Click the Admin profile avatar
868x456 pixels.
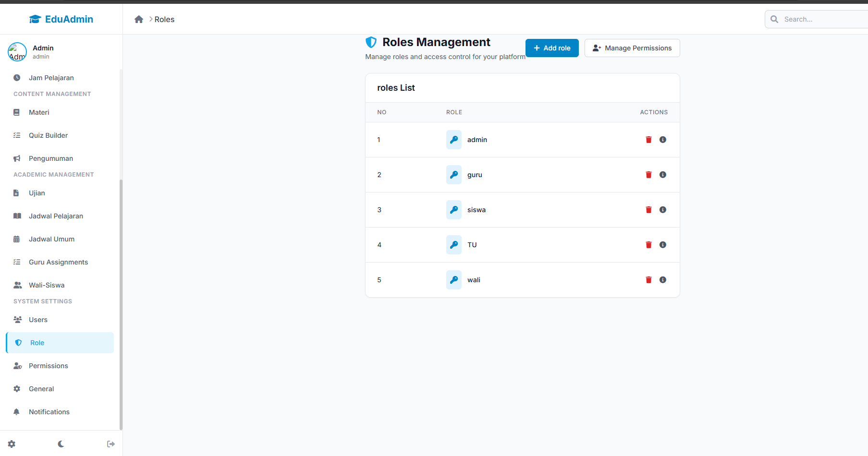17,52
